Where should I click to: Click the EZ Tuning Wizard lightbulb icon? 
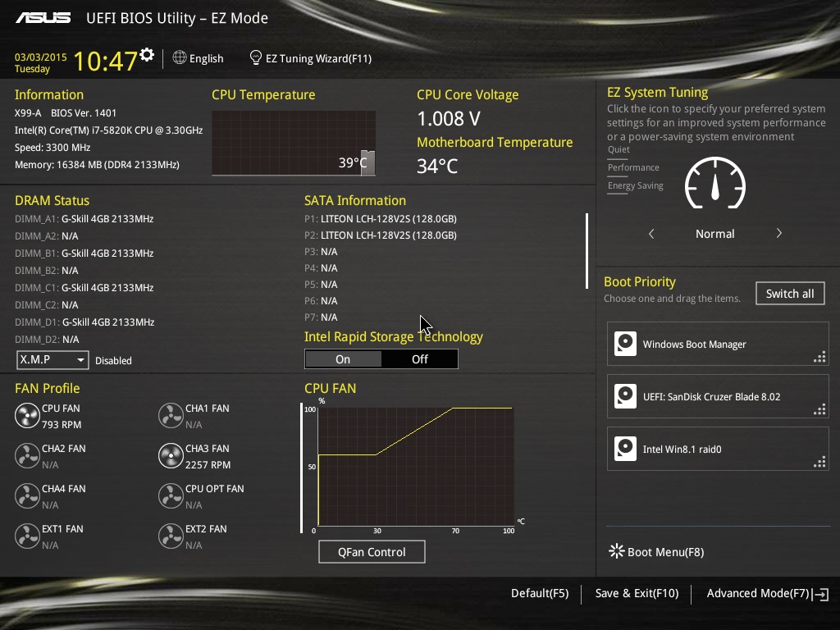coord(256,57)
